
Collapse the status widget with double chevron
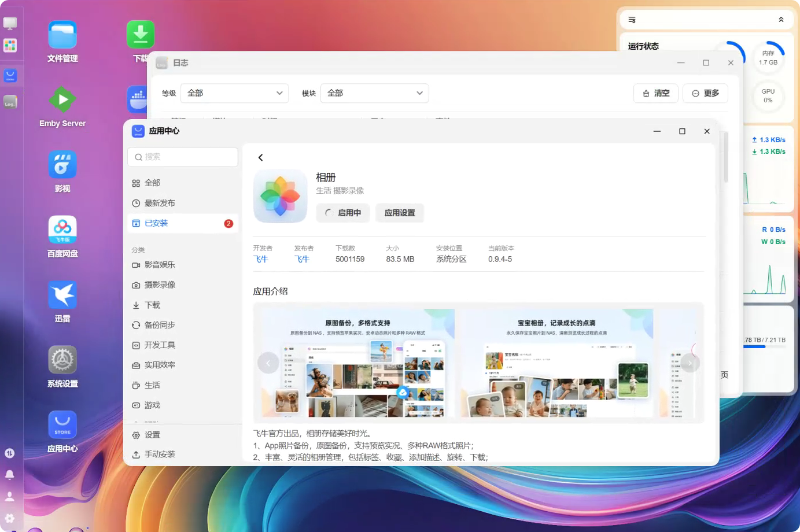[x=781, y=20]
